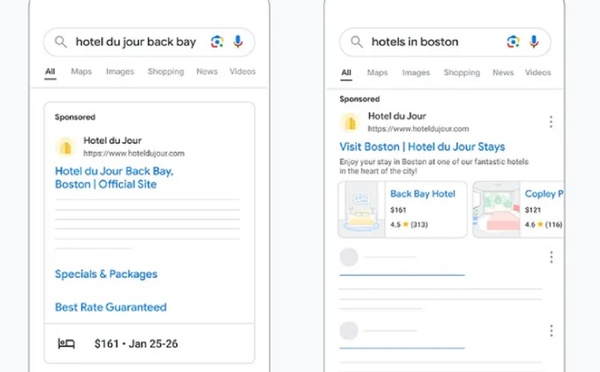Switch to Shopping tab in the left phone
The image size is (600, 372).
(166, 72)
